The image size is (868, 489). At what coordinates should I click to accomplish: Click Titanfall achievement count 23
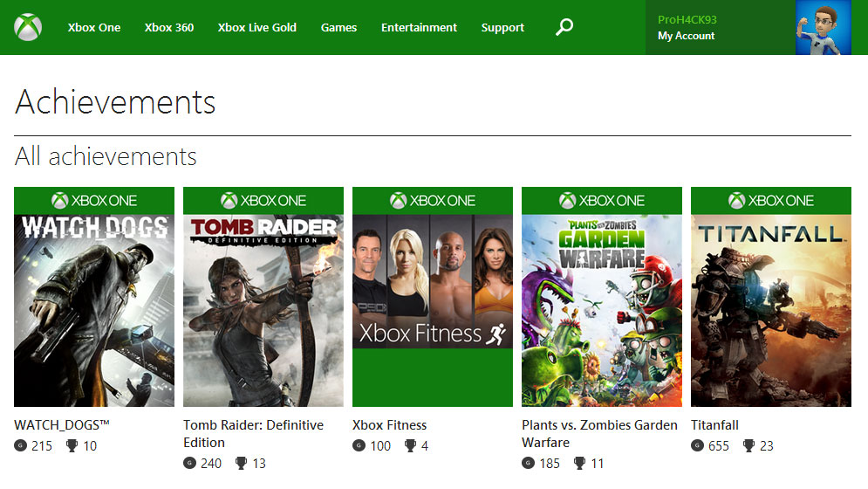pyautogui.click(x=767, y=445)
